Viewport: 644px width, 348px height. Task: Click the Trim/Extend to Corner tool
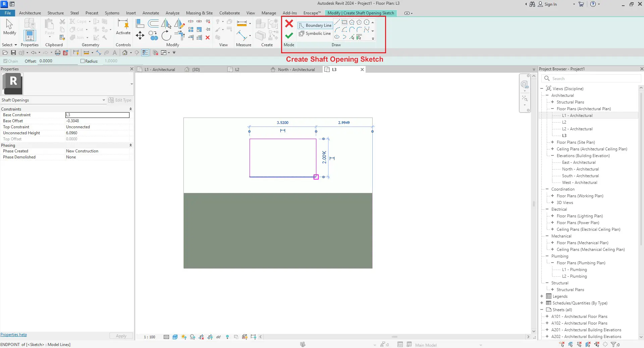point(180,35)
